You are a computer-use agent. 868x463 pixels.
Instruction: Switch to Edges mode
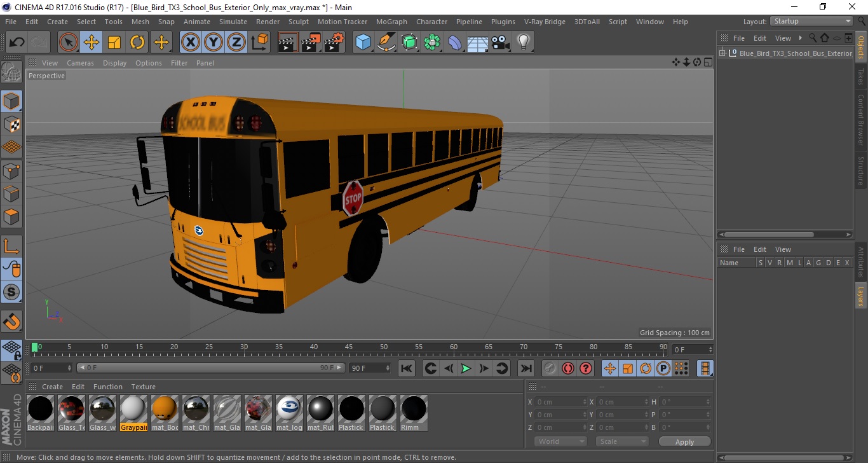[11, 193]
